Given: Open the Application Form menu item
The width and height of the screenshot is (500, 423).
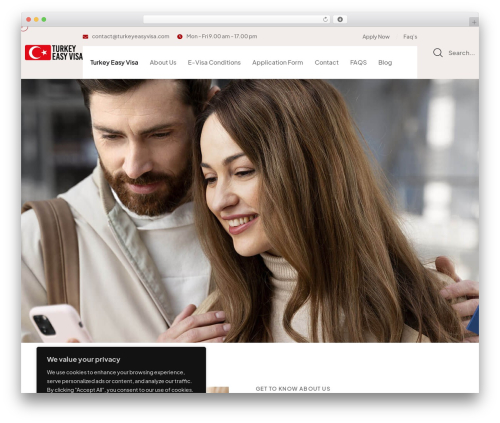Looking at the screenshot, I should coord(277,63).
